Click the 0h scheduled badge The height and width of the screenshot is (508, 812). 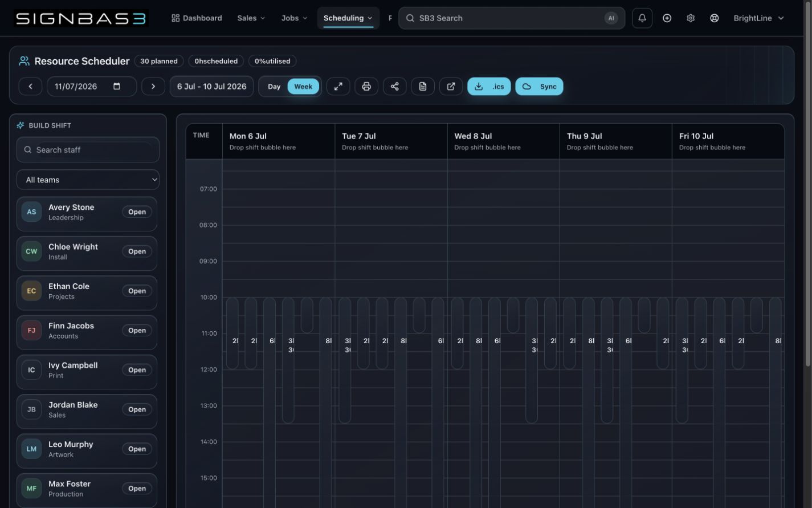click(x=216, y=61)
